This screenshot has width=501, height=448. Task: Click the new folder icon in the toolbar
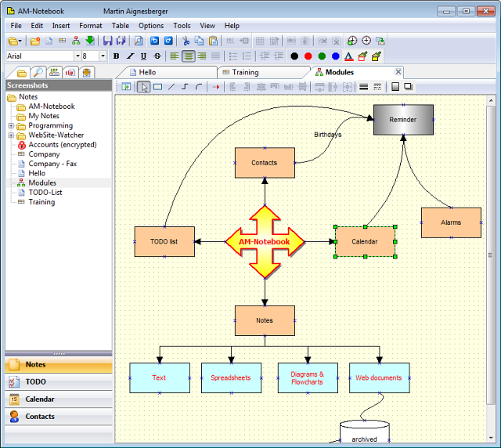[x=35, y=41]
